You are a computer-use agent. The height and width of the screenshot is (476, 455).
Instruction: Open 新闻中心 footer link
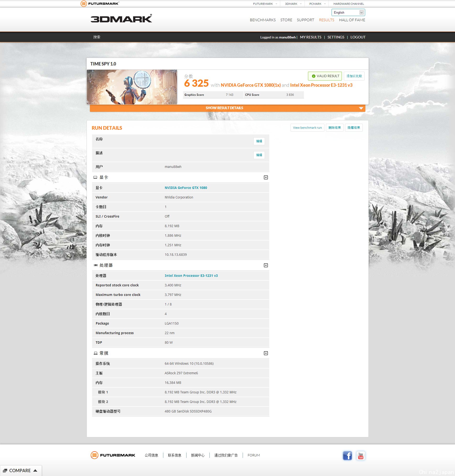pos(198,455)
